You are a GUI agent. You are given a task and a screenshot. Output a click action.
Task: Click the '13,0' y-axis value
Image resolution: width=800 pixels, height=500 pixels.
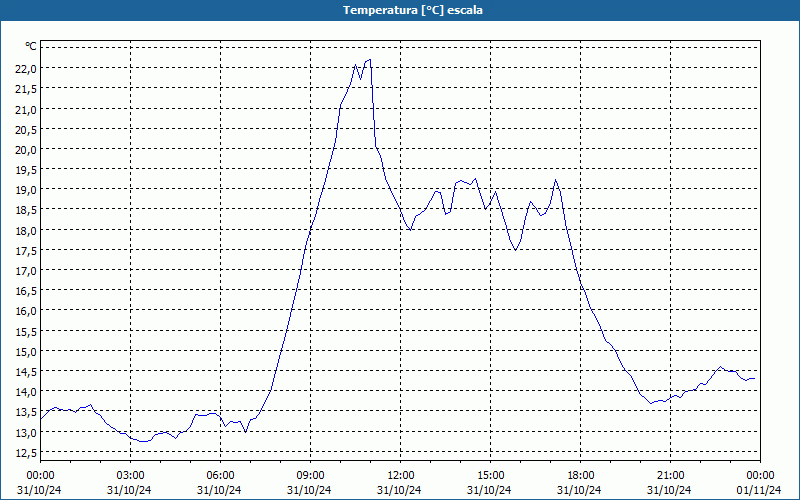pos(26,432)
